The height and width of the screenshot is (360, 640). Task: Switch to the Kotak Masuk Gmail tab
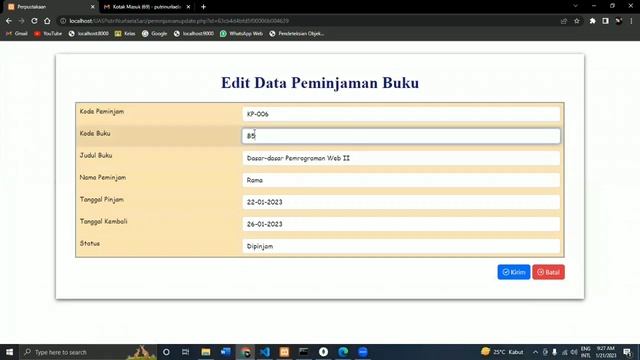click(147, 7)
